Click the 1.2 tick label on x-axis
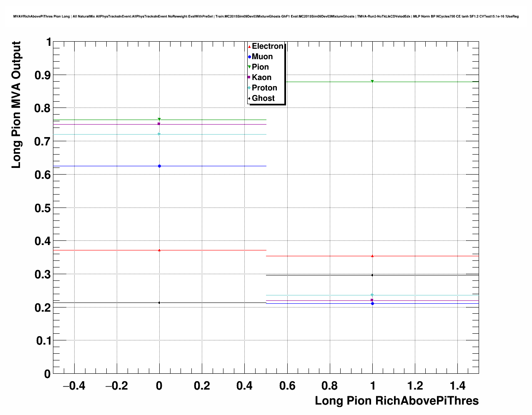Screen dimensions: 532x415 click(x=415, y=386)
